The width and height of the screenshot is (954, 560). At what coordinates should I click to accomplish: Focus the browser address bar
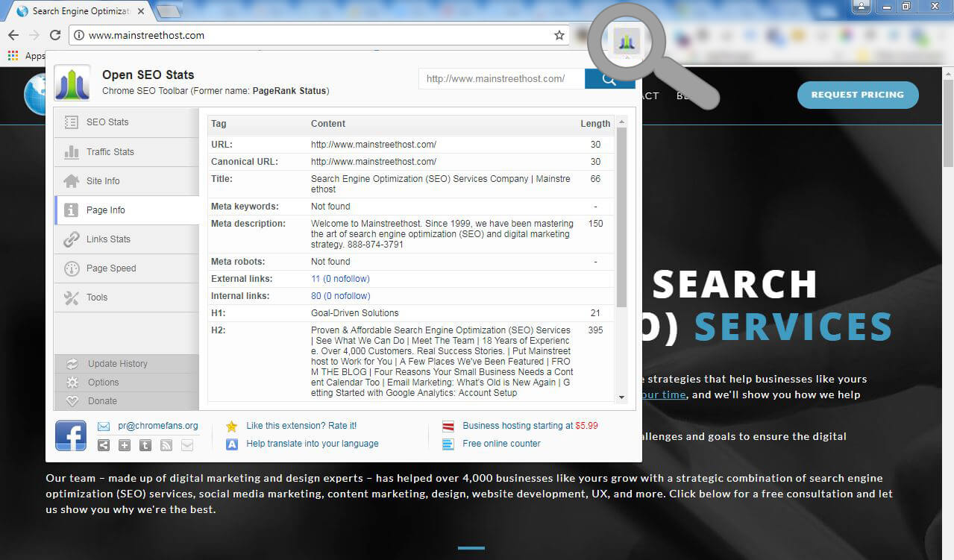321,35
